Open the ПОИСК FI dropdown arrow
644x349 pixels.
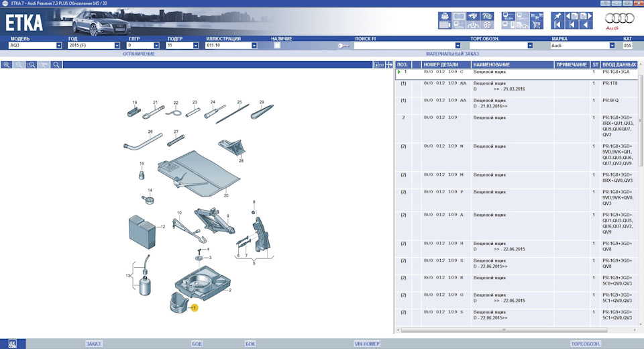point(458,46)
